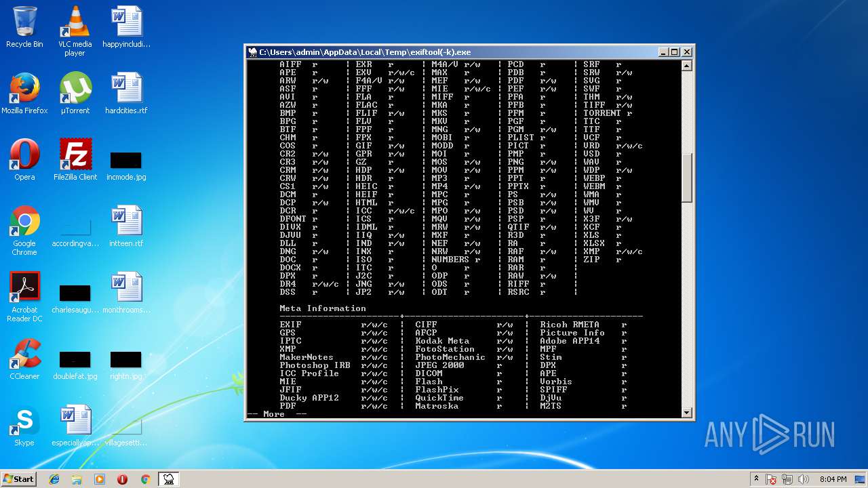
Task: Select the charlesaugu... file icon
Action: point(75,298)
